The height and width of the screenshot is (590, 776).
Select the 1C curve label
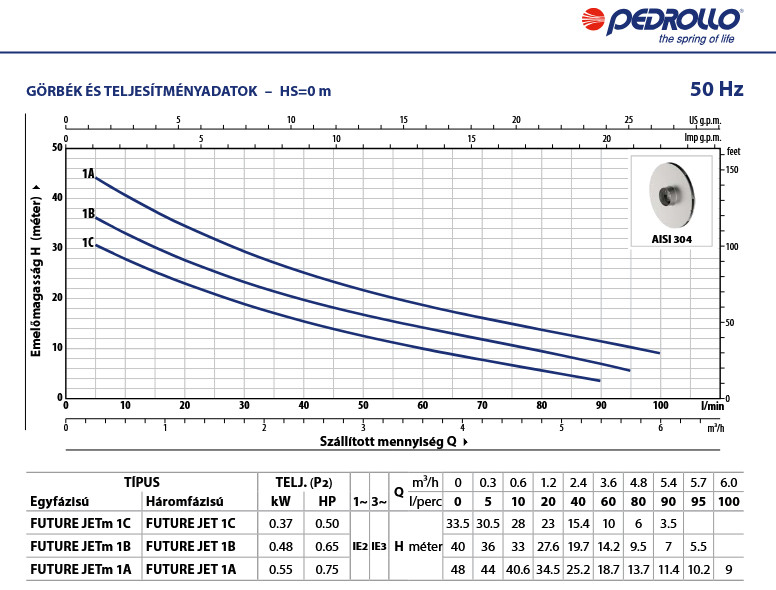coord(88,243)
